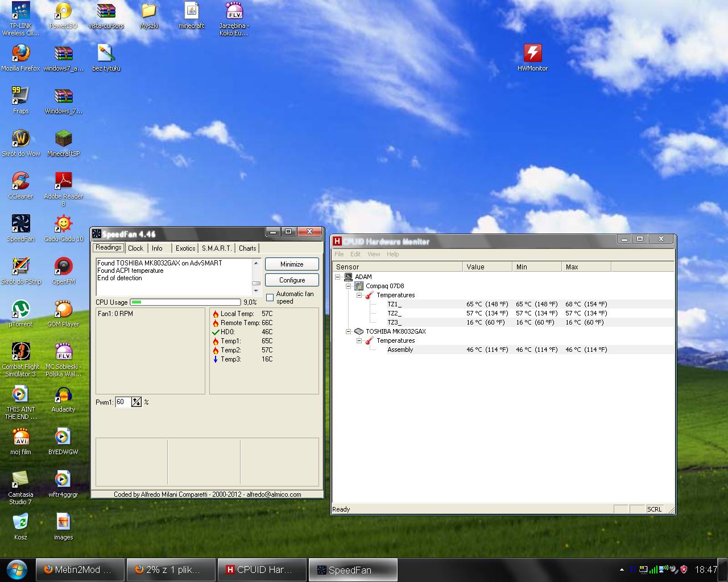728x582 pixels.
Task: Collapse Temperatures under TOSHIBA MK8032GAX
Action: (x=359, y=340)
